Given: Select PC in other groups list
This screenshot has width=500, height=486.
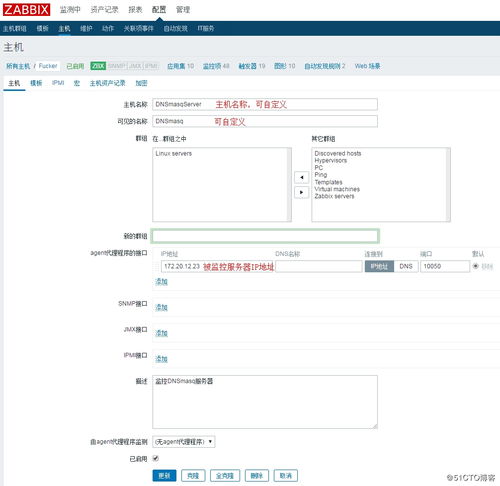Looking at the screenshot, I should click(319, 167).
